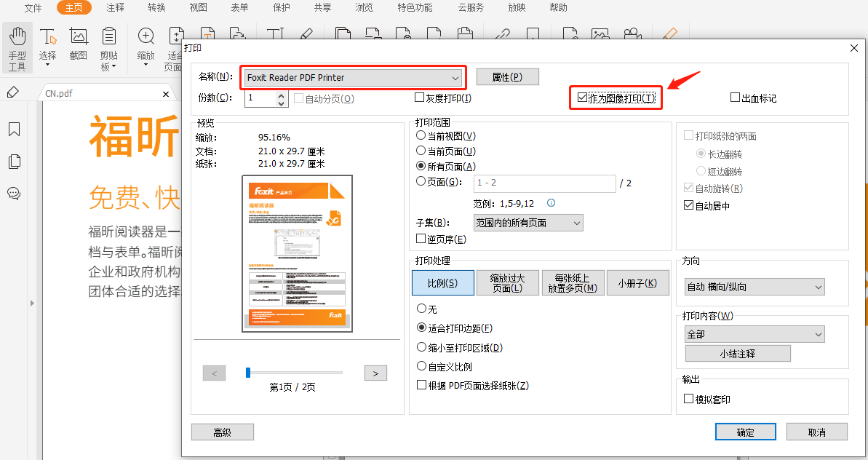Switch to the 视图 (View) ribbon tab

pyautogui.click(x=198, y=8)
